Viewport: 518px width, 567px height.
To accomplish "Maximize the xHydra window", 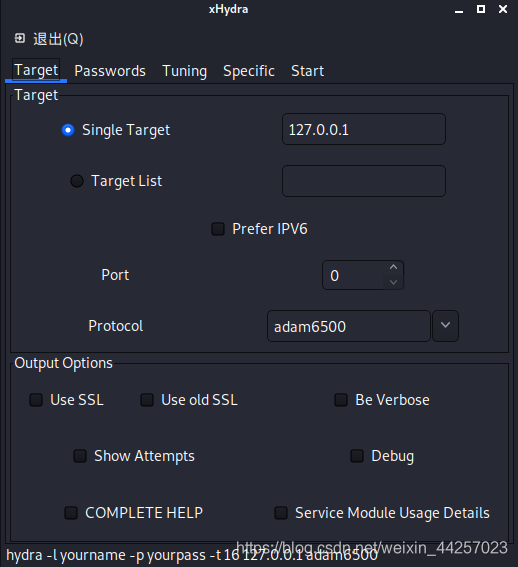I will (481, 9).
